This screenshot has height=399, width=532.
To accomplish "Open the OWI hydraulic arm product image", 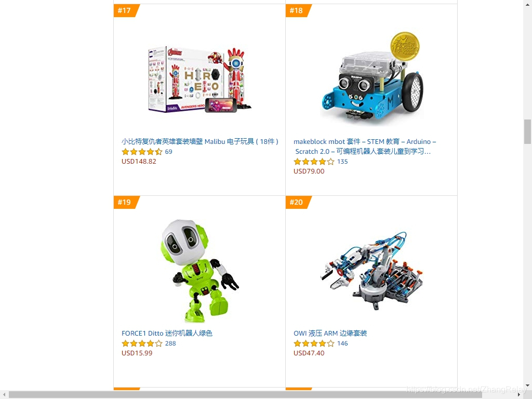I will [371, 271].
